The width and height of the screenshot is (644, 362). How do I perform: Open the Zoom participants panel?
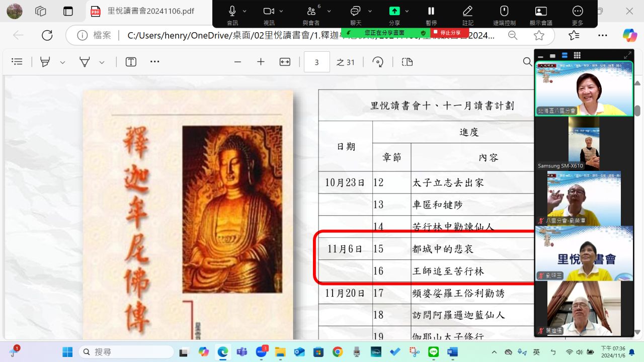(311, 11)
